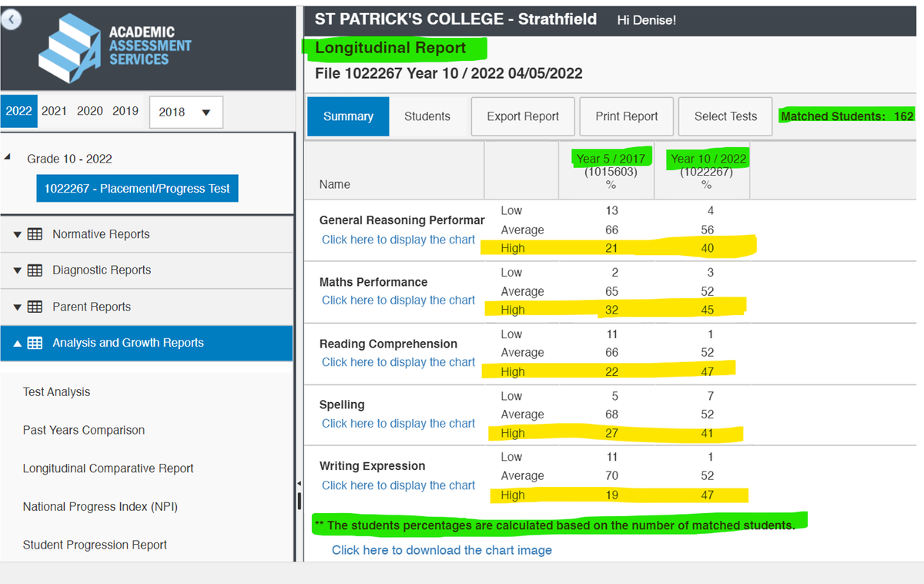
Task: Open the Parent Reports menu
Action: [x=146, y=307]
